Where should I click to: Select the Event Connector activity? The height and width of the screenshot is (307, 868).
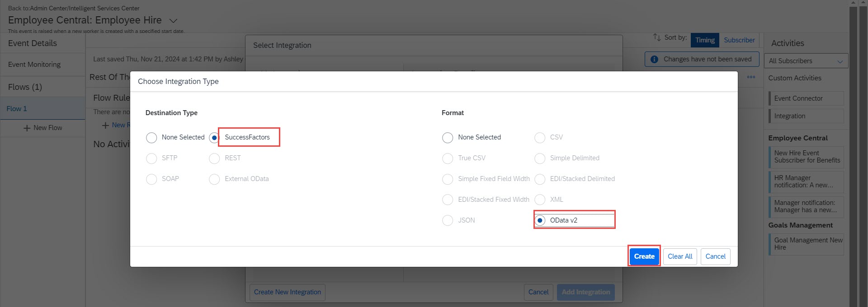(806, 98)
